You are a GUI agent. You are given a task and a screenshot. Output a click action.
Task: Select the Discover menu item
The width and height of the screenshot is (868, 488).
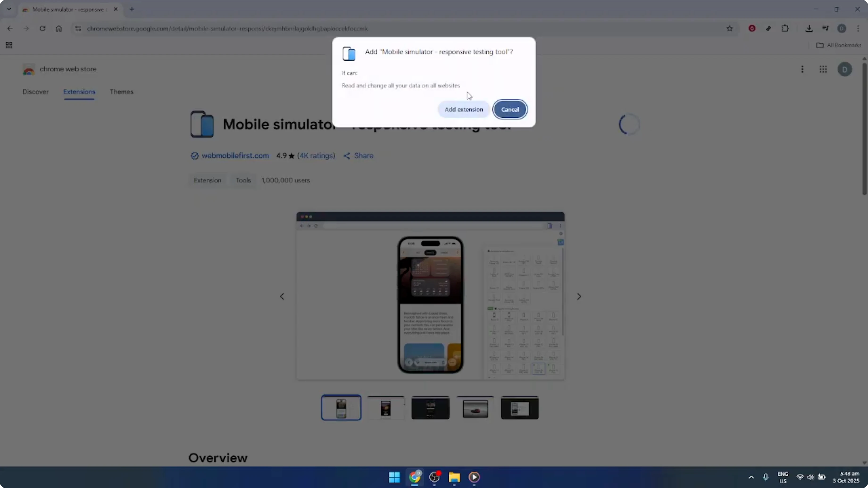point(35,92)
